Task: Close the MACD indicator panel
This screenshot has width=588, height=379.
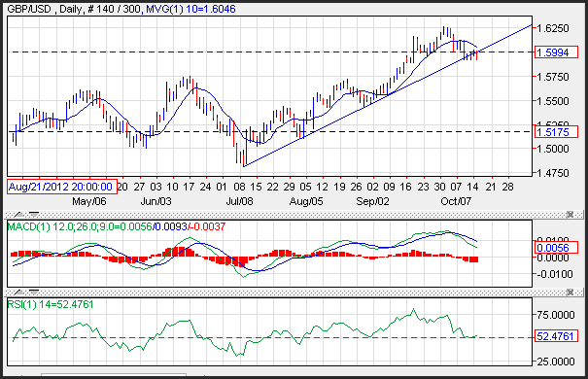Action: pos(570,215)
